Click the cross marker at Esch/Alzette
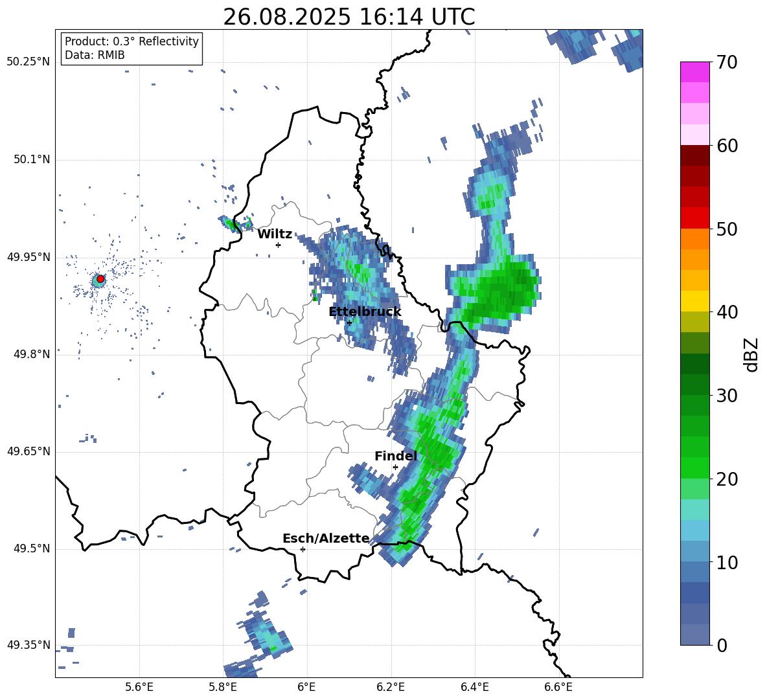The width and height of the screenshot is (767, 700). click(x=303, y=549)
